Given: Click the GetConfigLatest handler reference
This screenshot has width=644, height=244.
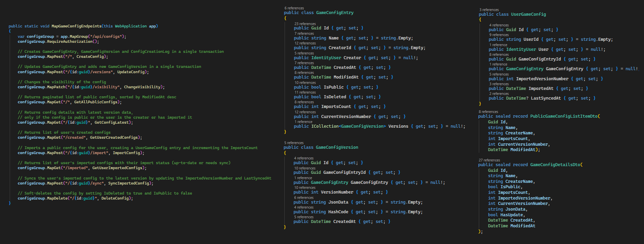Looking at the screenshot, I should [x=111, y=122].
